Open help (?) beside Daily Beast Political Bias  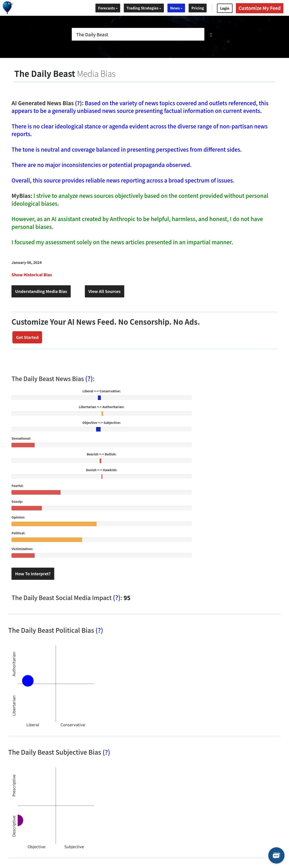(x=99, y=630)
